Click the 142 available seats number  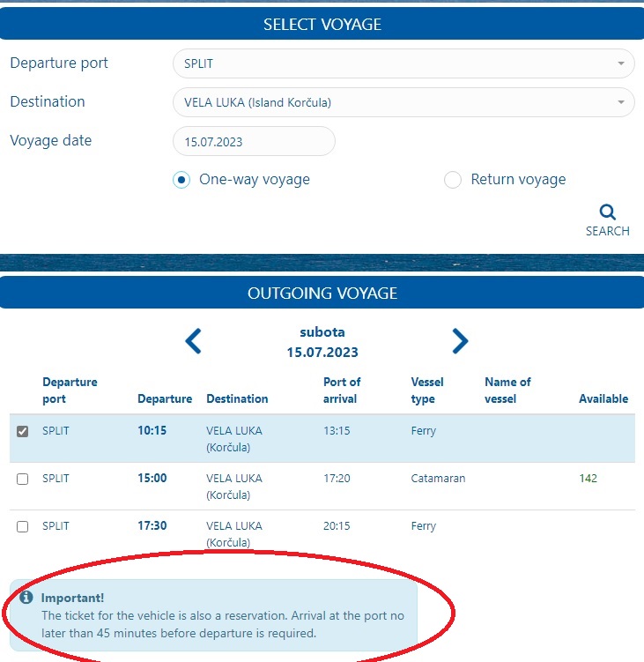pos(588,479)
